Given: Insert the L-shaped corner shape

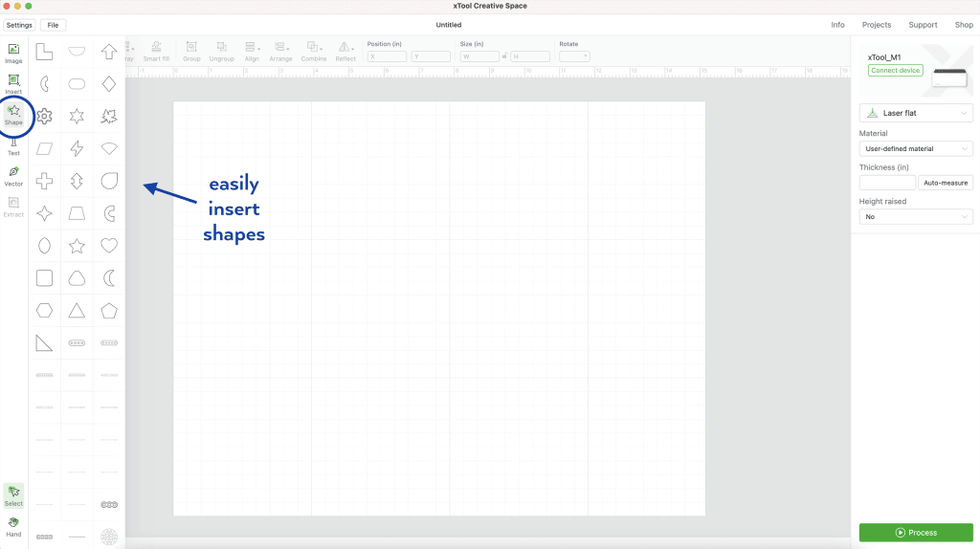Looking at the screenshot, I should [44, 52].
